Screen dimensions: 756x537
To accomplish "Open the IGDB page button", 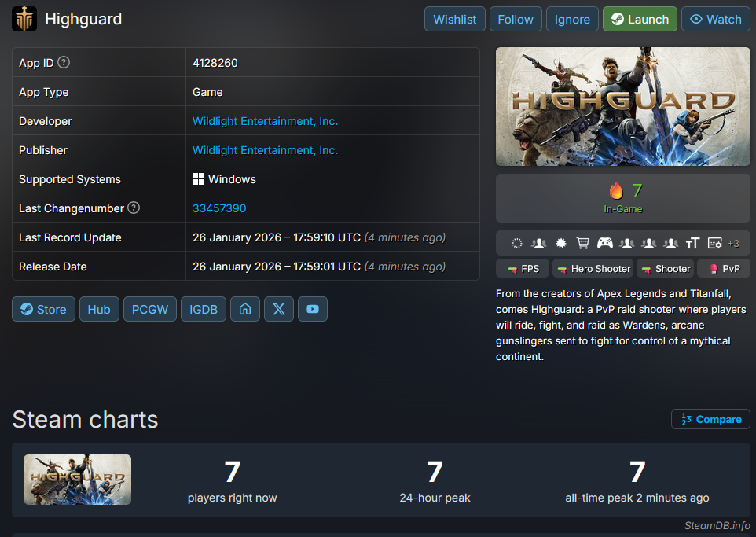I will (x=203, y=309).
